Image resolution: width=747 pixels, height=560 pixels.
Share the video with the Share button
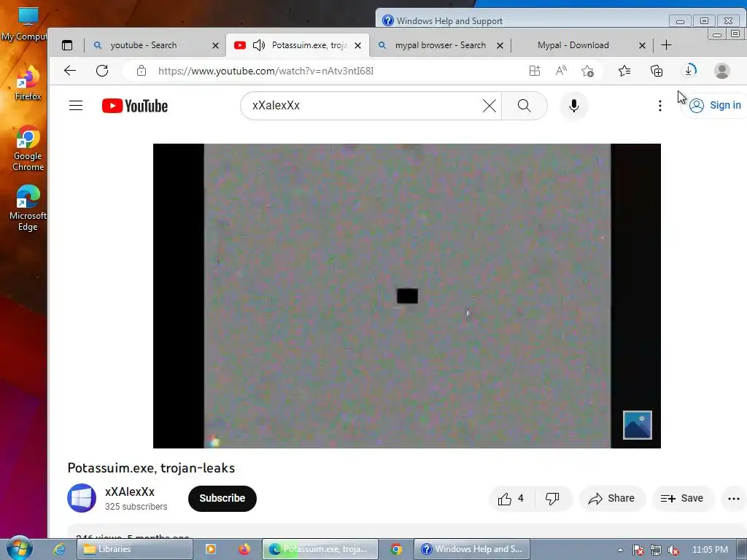point(612,499)
